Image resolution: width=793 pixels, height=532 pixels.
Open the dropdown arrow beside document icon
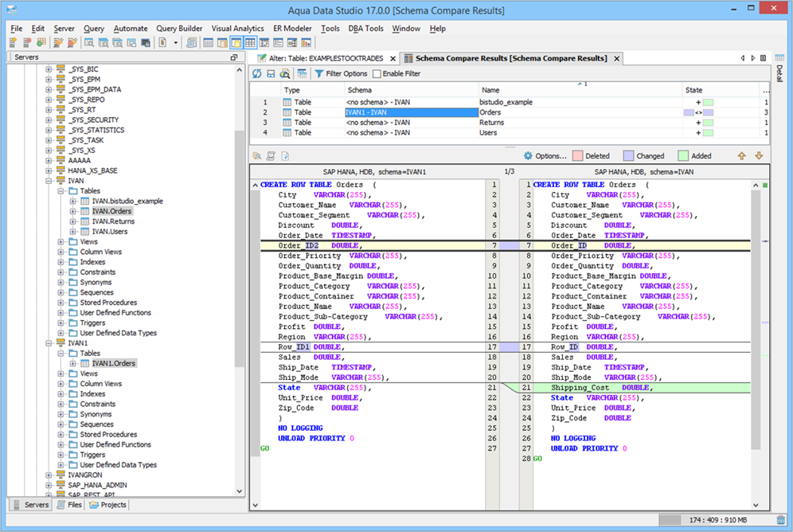pos(175,43)
